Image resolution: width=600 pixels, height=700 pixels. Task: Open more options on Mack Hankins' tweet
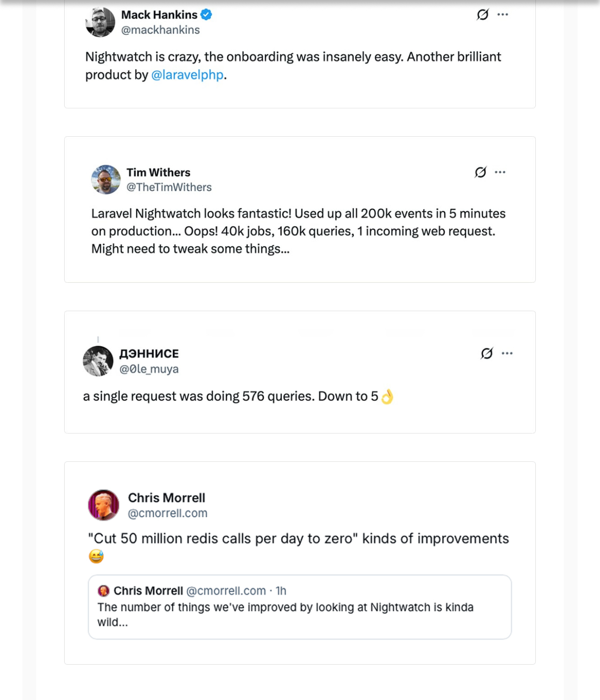[503, 15]
